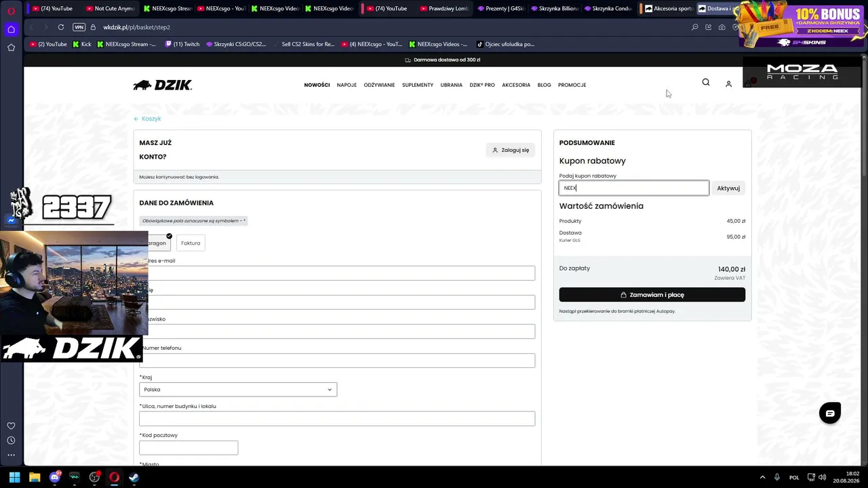Open Opera sidebar heart pinboards icon
868x488 pixels.
click(11, 426)
